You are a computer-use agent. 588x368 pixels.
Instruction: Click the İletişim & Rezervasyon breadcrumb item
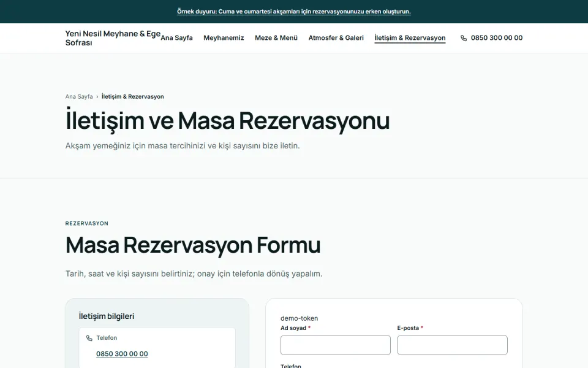point(133,96)
